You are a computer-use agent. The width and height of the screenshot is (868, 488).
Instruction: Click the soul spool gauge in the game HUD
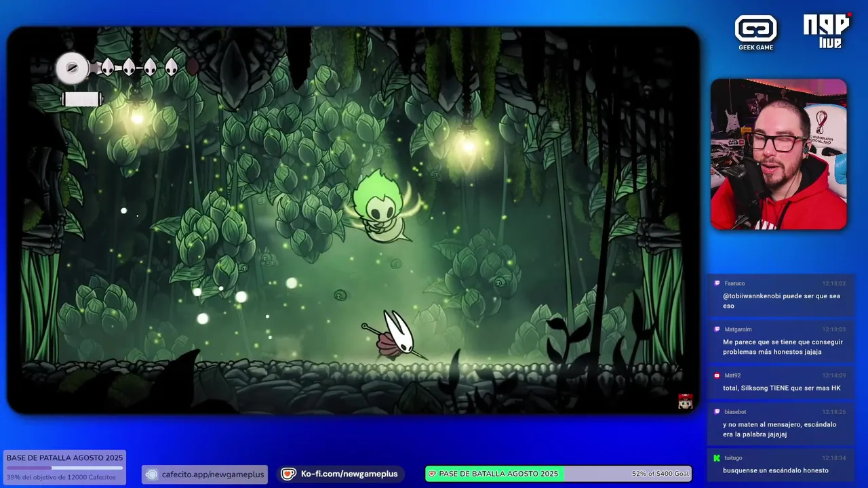[71, 68]
